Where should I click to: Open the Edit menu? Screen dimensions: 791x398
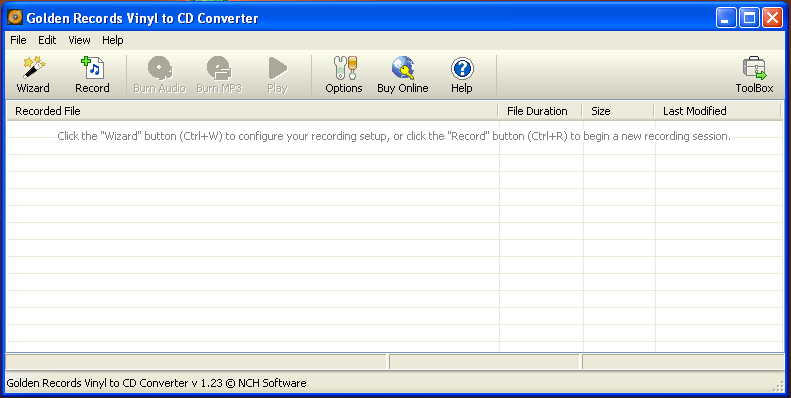(x=47, y=40)
